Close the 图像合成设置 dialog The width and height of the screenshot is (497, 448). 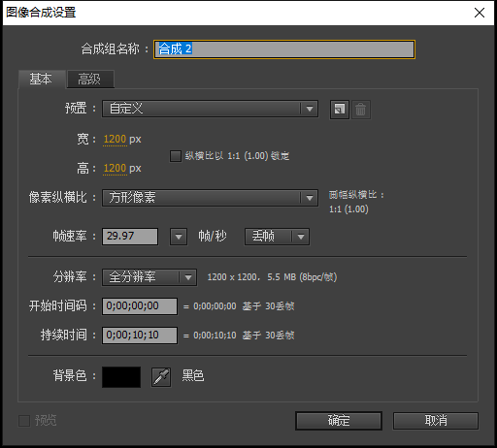click(480, 13)
